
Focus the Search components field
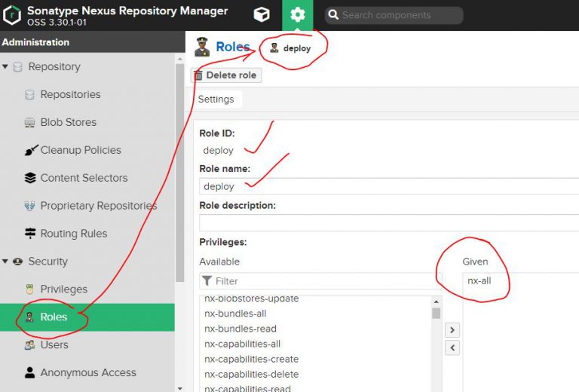point(394,15)
